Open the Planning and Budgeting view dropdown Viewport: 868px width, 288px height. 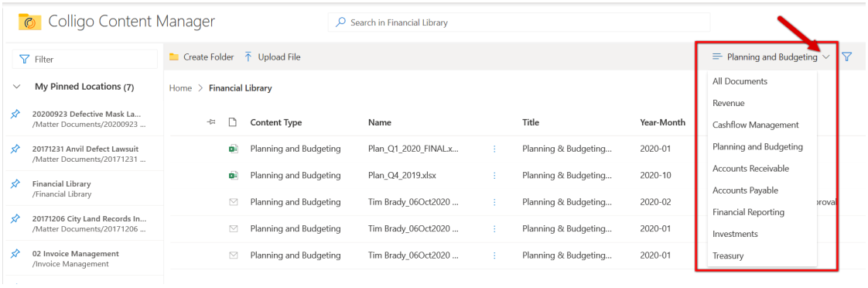click(x=771, y=57)
